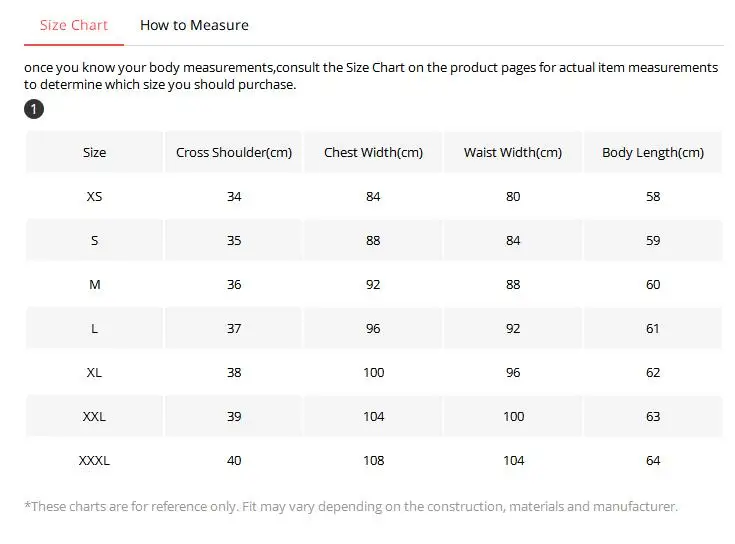Click the charts reference disclaimer text

pyautogui.click(x=351, y=507)
